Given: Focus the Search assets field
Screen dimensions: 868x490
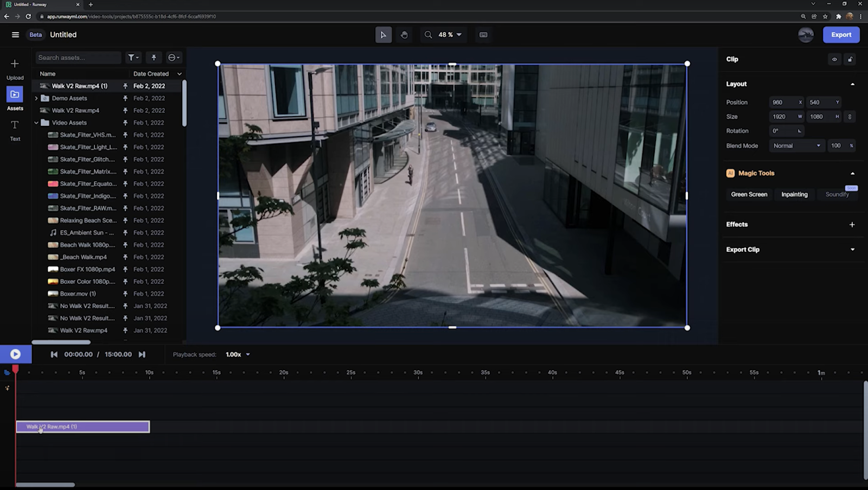Looking at the screenshot, I should tap(78, 58).
